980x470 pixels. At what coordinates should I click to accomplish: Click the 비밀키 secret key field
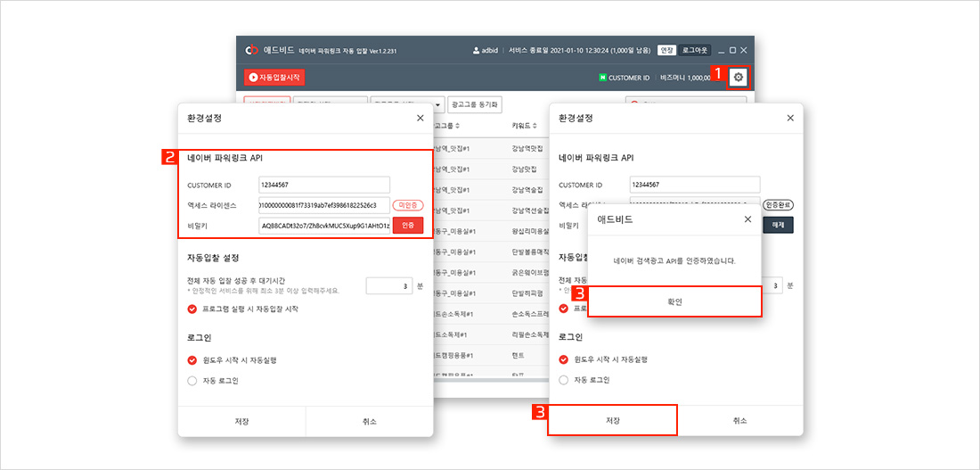pyautogui.click(x=324, y=226)
